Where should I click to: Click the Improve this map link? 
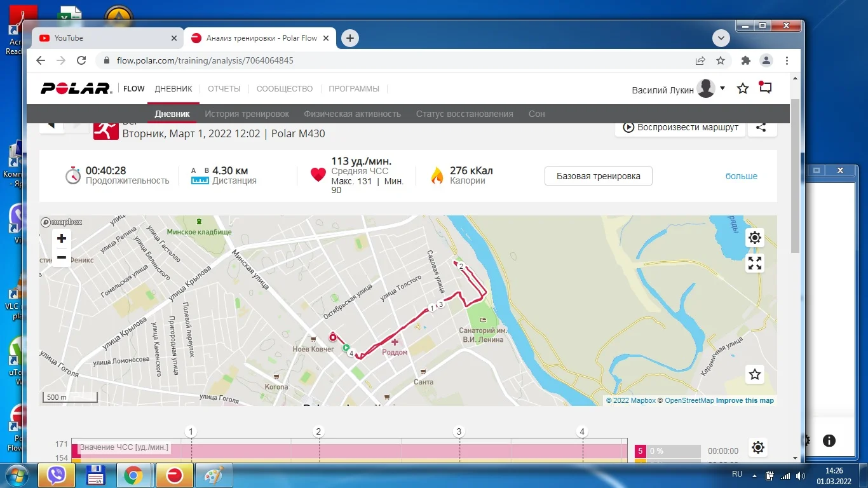tap(745, 400)
